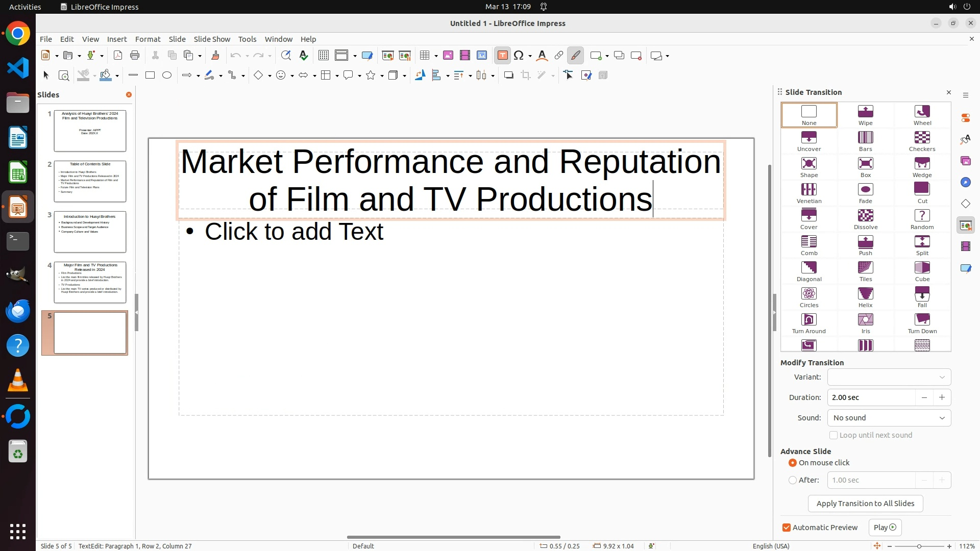980x551 pixels.
Task: Click the Insert Text Box toolbar icon
Action: (x=502, y=56)
